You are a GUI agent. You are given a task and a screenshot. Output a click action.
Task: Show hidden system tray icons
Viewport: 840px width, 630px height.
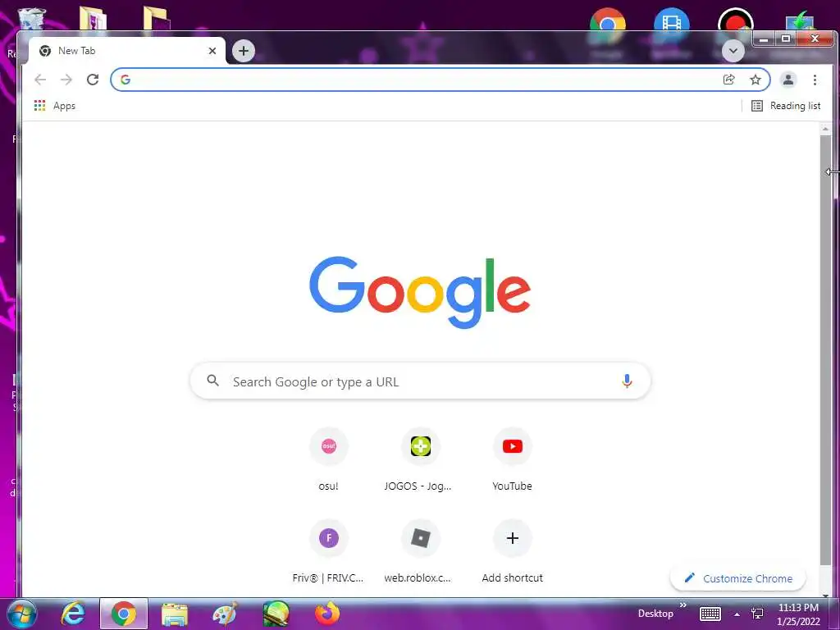point(737,614)
